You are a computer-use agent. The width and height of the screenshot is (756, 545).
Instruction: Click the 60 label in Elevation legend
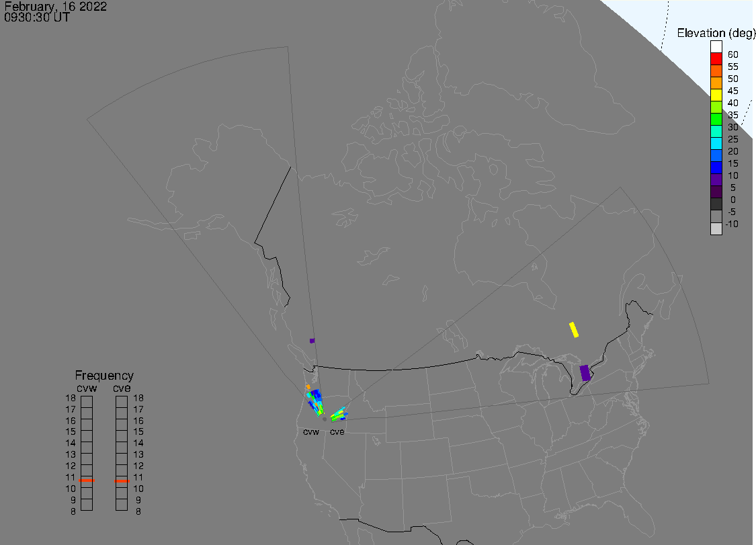point(733,54)
